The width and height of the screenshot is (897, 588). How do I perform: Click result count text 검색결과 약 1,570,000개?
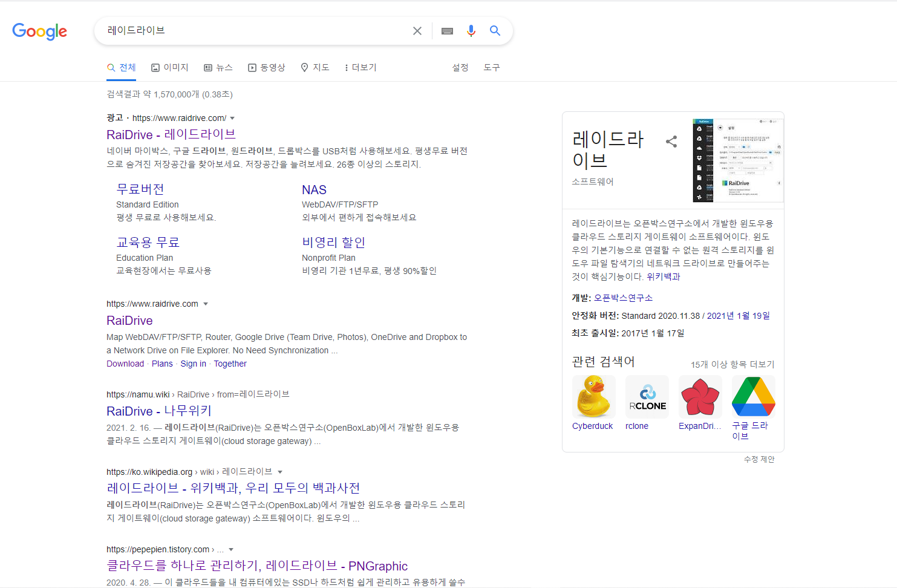pos(153,94)
